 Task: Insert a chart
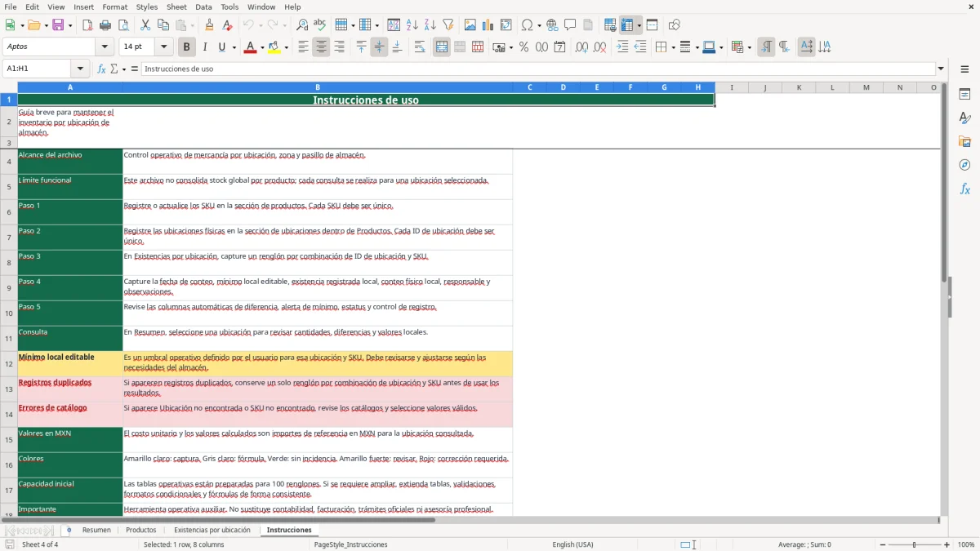coord(488,25)
